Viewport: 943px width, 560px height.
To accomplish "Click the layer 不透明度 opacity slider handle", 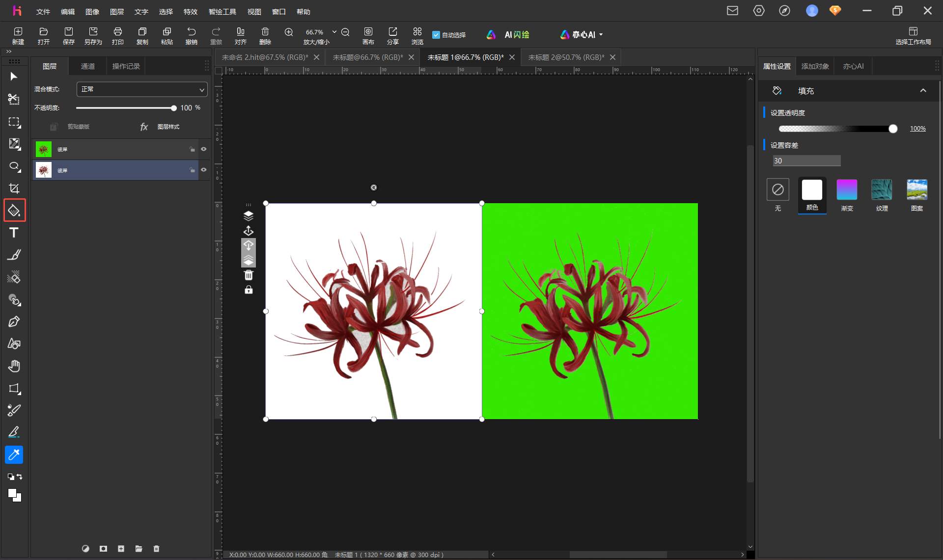I will 173,108.
